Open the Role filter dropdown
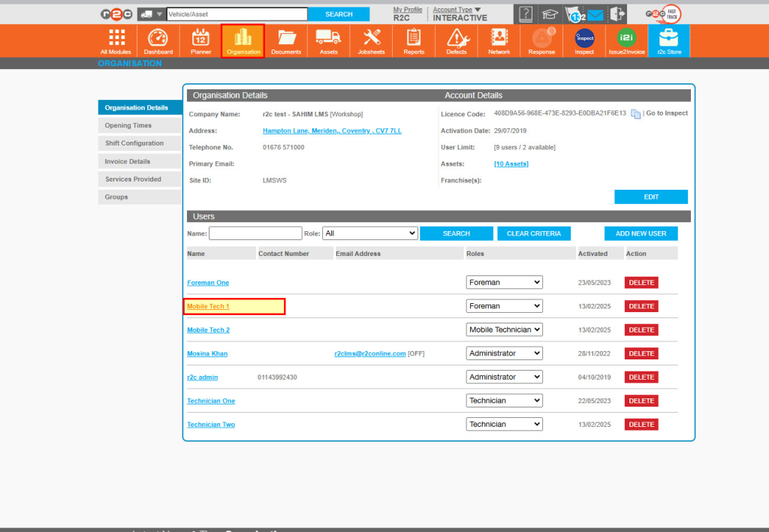 point(370,233)
